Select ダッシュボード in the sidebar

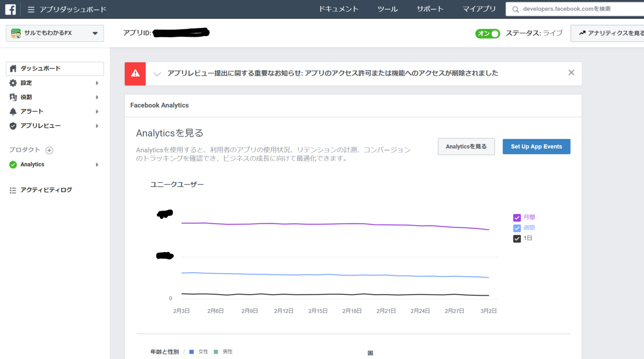pos(55,68)
